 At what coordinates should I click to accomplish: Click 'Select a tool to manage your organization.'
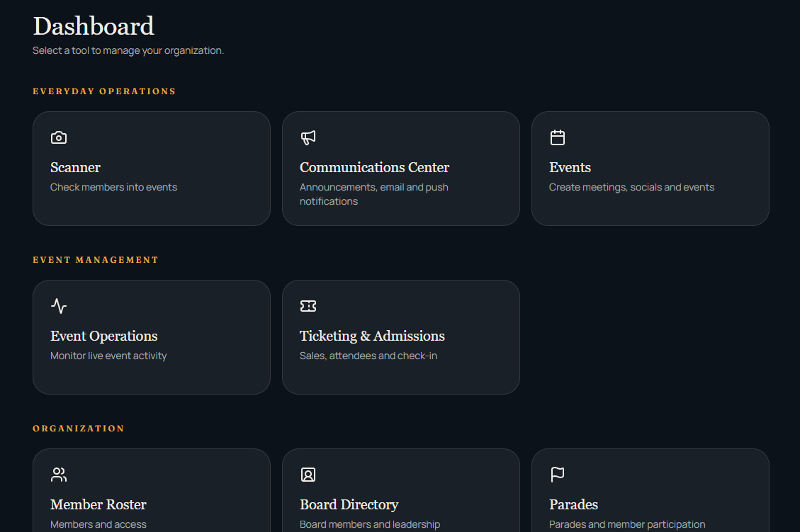click(128, 50)
